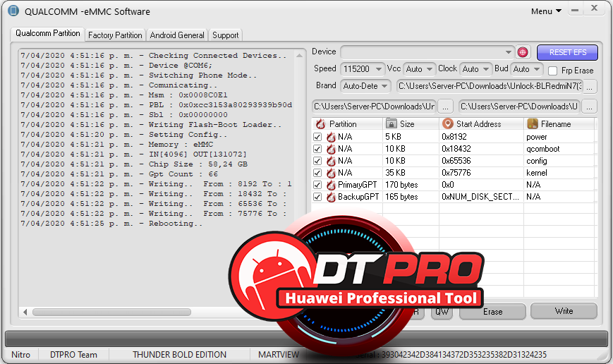613x364 pixels.
Task: Click the flame icon in the config row
Action: 331,161
